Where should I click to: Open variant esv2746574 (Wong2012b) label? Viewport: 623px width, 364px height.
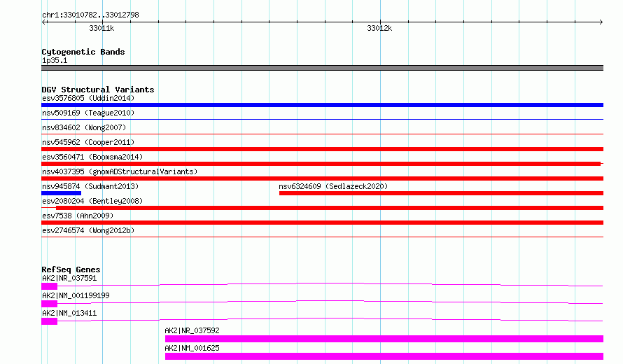[88, 230]
